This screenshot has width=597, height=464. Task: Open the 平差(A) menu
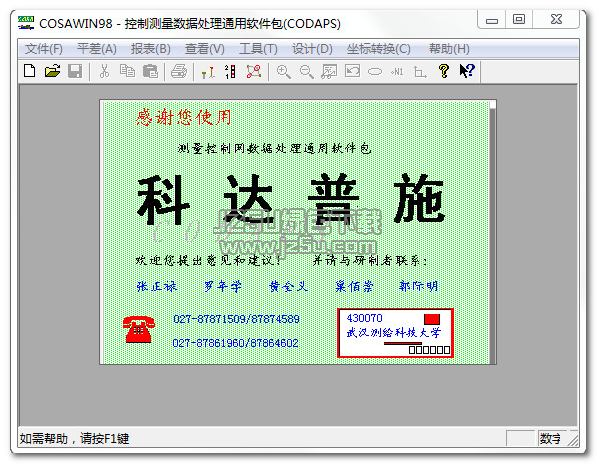click(x=97, y=49)
